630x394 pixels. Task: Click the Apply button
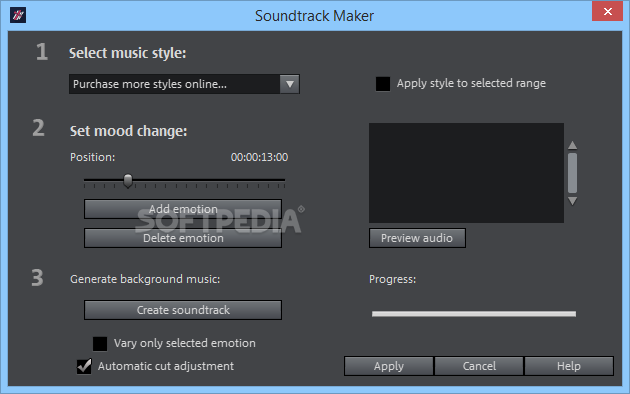(389, 366)
